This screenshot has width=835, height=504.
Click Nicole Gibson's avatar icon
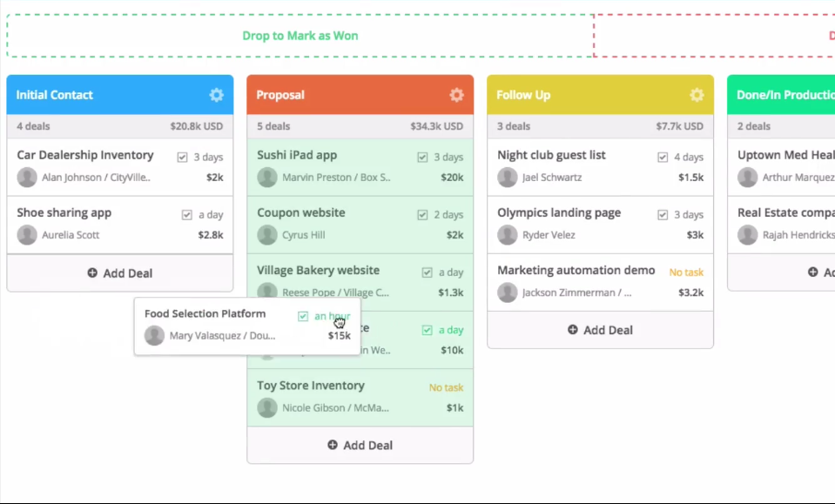pyautogui.click(x=267, y=407)
